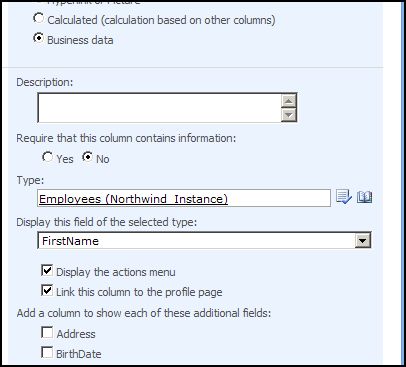The image size is (406, 367).
Task: Toggle Link this column to profile page
Action: click(47, 290)
